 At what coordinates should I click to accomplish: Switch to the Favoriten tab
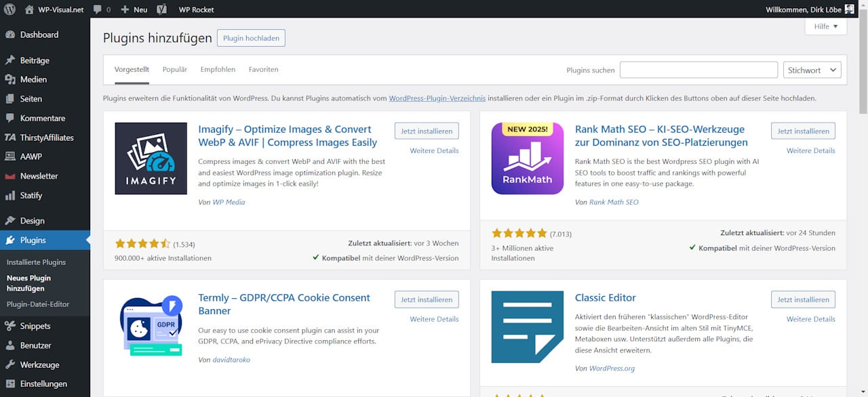264,70
